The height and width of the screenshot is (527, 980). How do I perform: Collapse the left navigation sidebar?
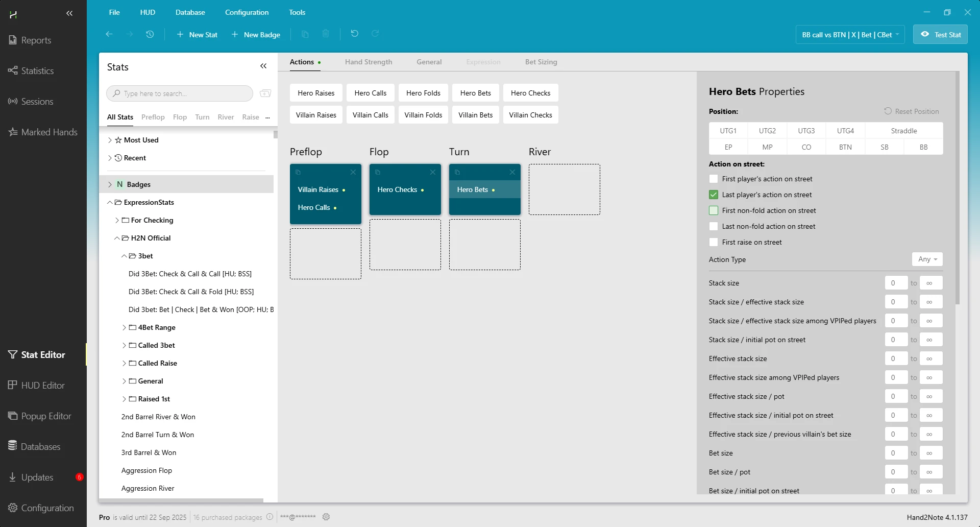(x=69, y=13)
